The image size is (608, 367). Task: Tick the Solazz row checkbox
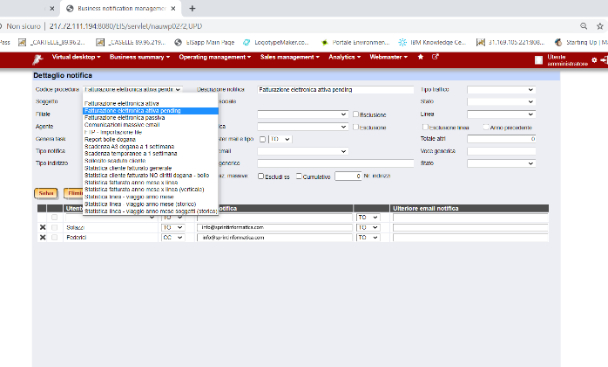(54, 227)
